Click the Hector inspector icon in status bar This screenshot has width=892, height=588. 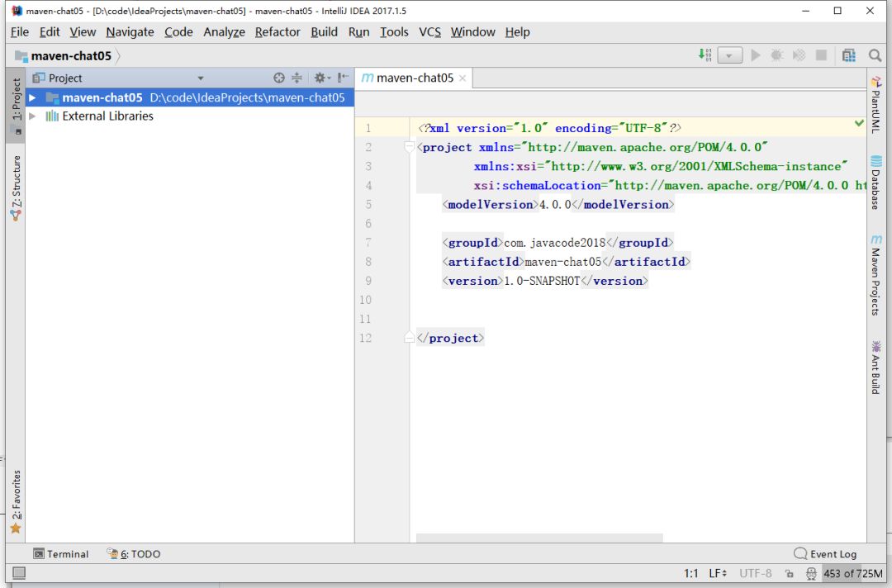811,573
